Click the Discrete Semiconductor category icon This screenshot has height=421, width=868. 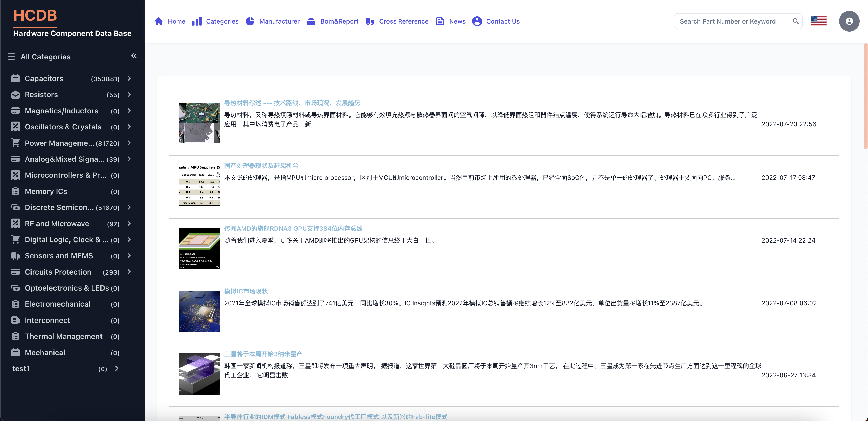pyautogui.click(x=16, y=207)
